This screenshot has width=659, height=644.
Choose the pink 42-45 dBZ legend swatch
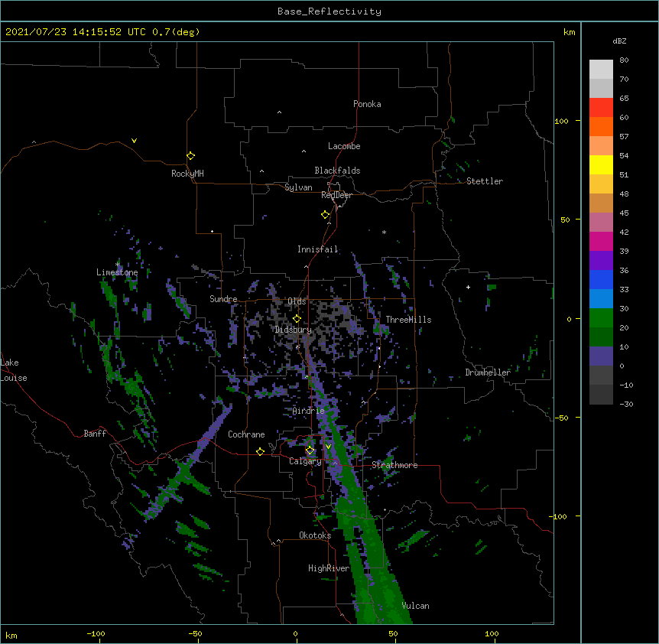tap(601, 223)
